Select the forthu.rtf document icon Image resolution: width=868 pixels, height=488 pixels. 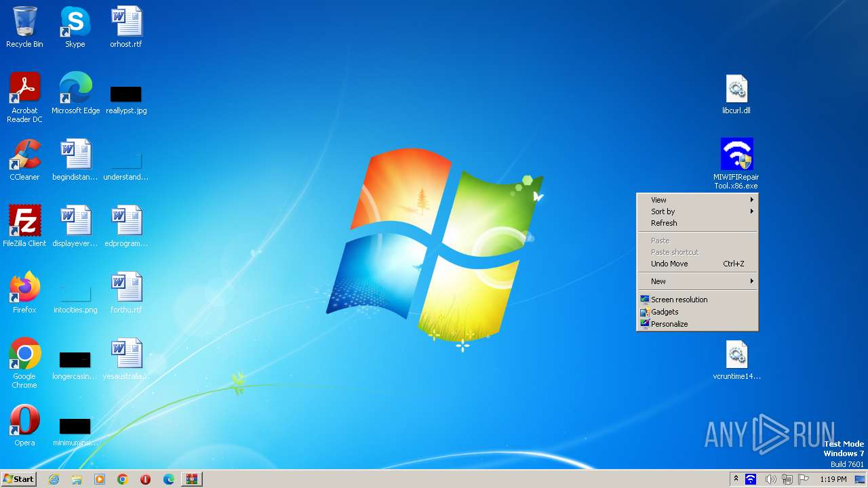tap(126, 293)
